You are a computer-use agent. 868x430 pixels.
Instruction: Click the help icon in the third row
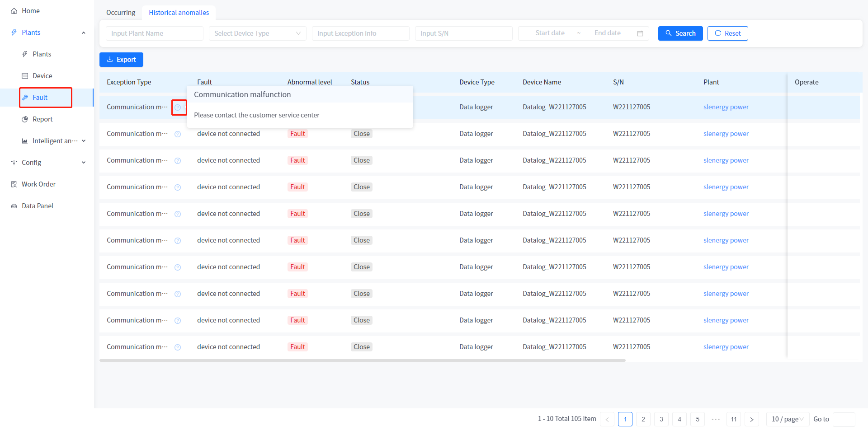(x=178, y=161)
